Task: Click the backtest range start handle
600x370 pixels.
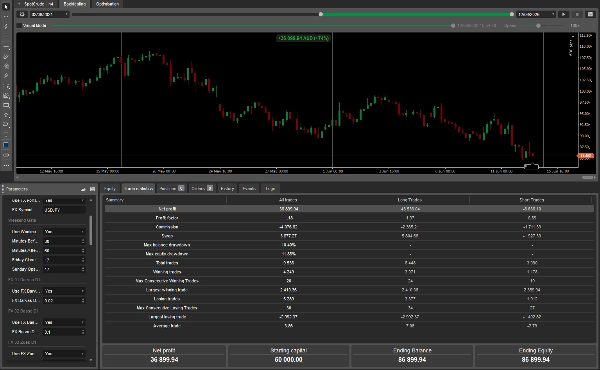Action: pos(321,14)
